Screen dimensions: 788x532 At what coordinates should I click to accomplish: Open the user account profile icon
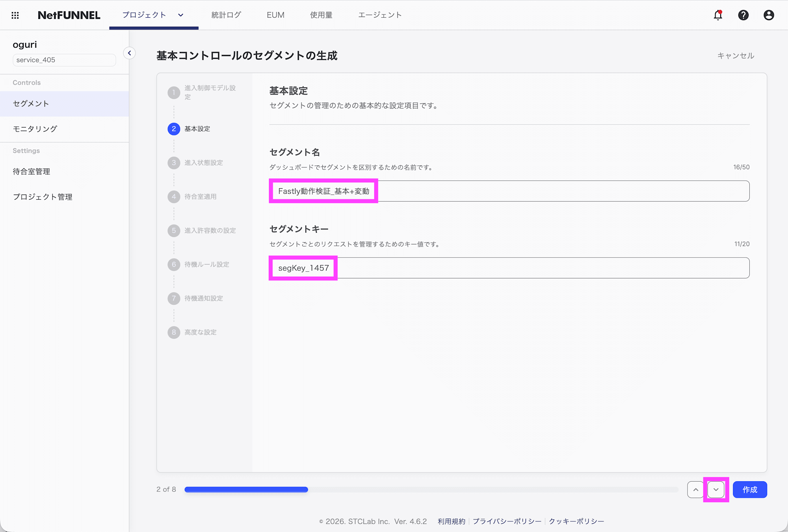pyautogui.click(x=769, y=15)
